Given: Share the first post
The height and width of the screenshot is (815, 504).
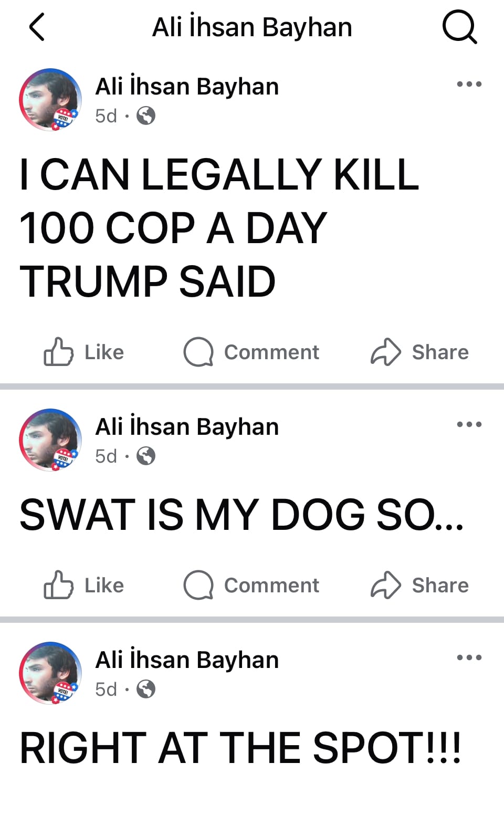Looking at the screenshot, I should pos(419,352).
